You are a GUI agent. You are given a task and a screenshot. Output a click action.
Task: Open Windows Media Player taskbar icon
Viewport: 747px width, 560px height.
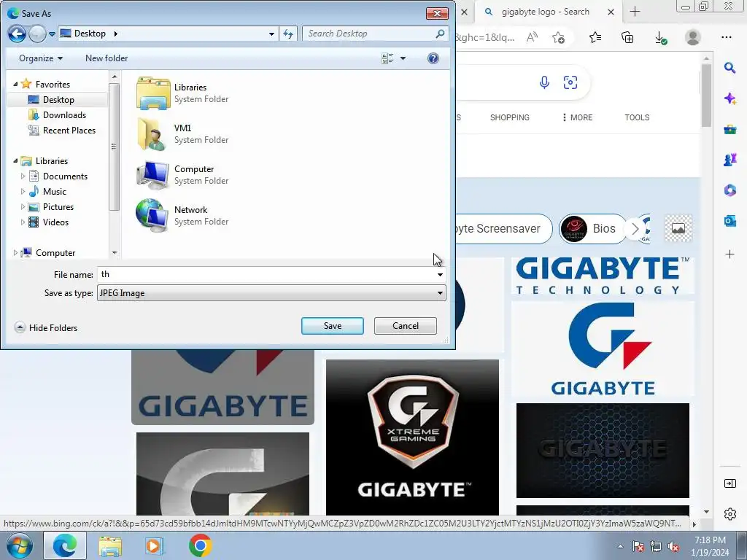(154, 545)
